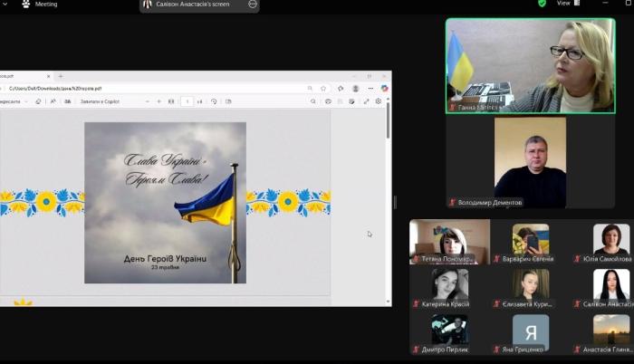Image resolution: width=634 pixels, height=364 pixels.
Task: Rotate the PDF page
Action: pyautogui.click(x=214, y=101)
